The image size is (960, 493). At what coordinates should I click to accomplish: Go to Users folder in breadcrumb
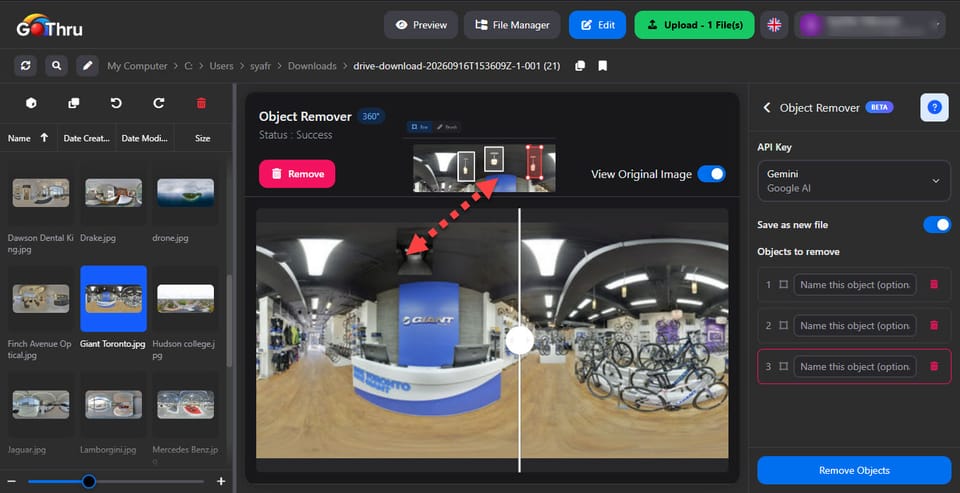(222, 66)
